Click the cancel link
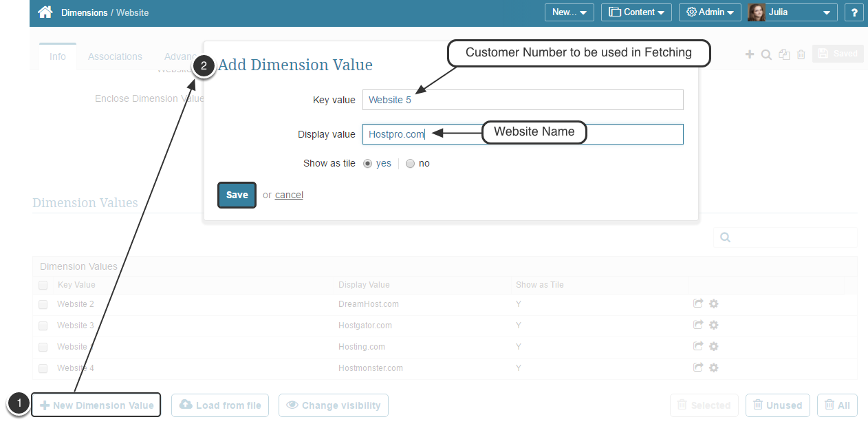Screen dimensions: 868x426 289,195
